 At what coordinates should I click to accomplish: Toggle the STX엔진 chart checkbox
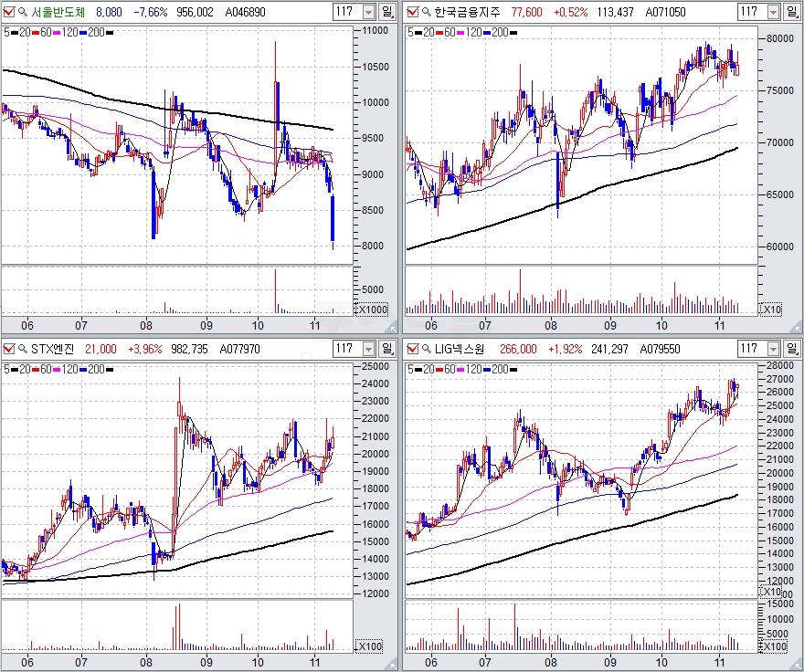pos(9,348)
